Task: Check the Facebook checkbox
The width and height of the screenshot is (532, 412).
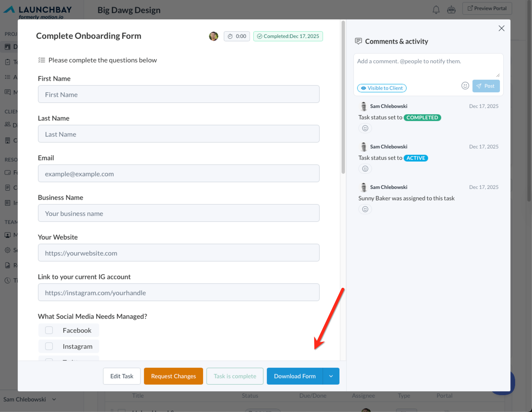Action: point(49,330)
